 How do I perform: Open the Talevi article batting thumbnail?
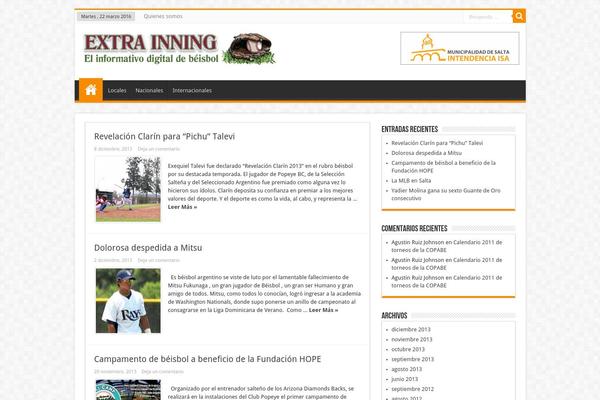(x=128, y=189)
